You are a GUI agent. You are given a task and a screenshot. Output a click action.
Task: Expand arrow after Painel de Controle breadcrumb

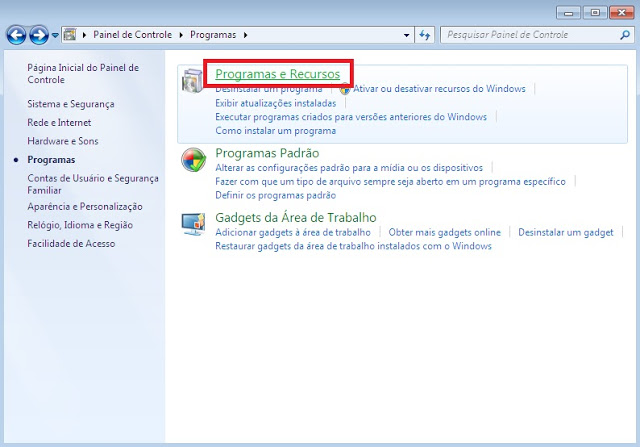tap(181, 35)
